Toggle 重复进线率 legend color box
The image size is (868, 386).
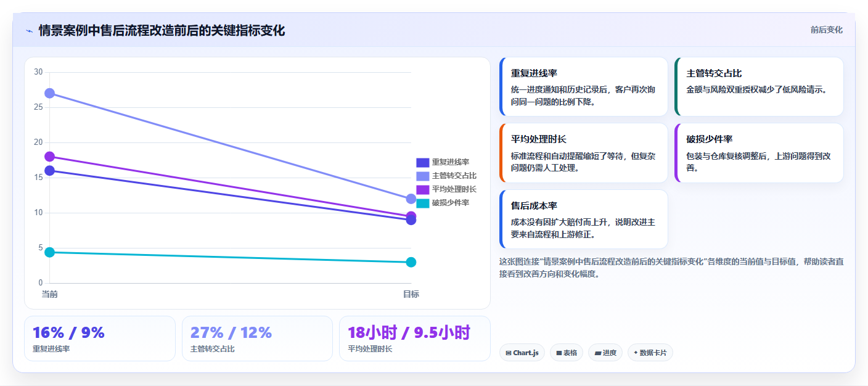coord(422,163)
